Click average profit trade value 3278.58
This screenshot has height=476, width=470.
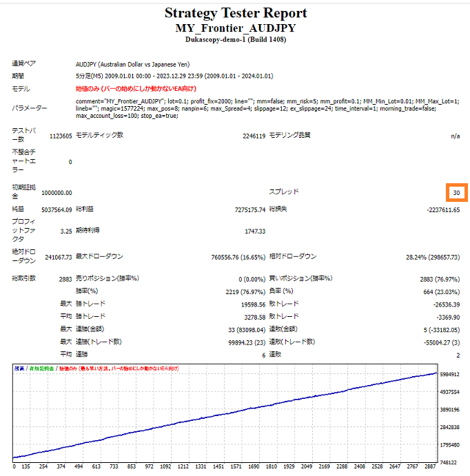click(255, 318)
